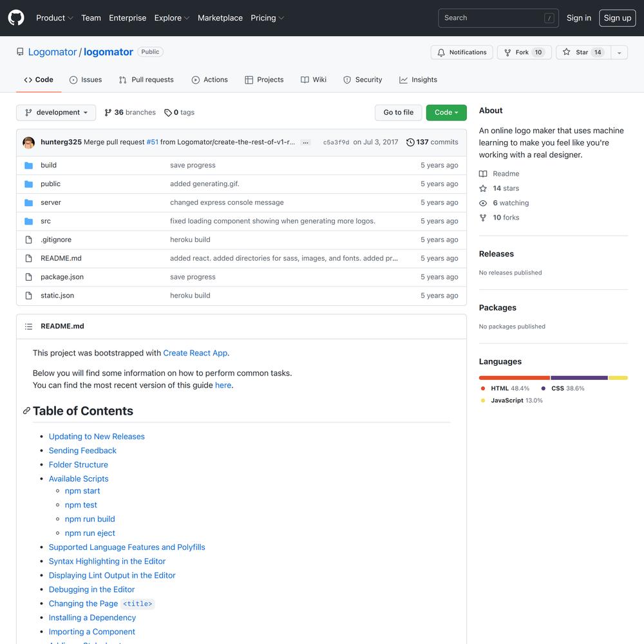Click the star icon in Star button
This screenshot has width=644, height=644.
click(x=566, y=52)
